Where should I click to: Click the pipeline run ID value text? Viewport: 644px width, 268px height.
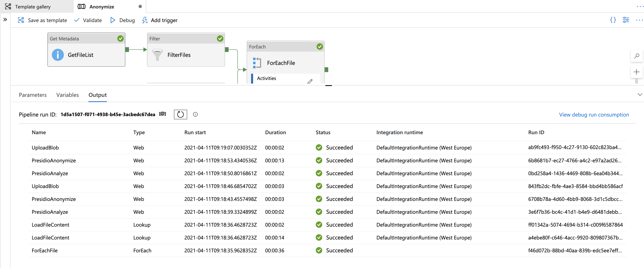click(108, 114)
